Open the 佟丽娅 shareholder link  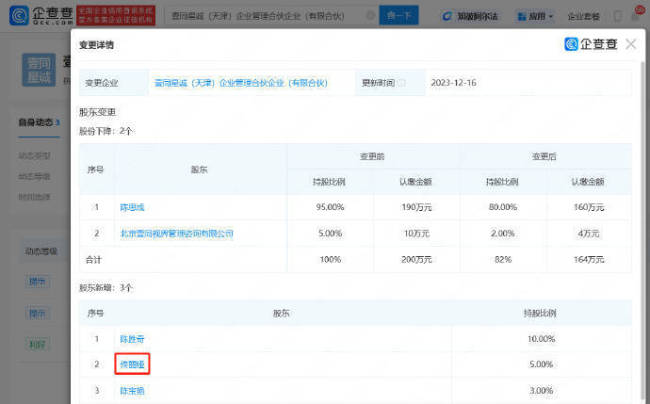click(x=132, y=364)
